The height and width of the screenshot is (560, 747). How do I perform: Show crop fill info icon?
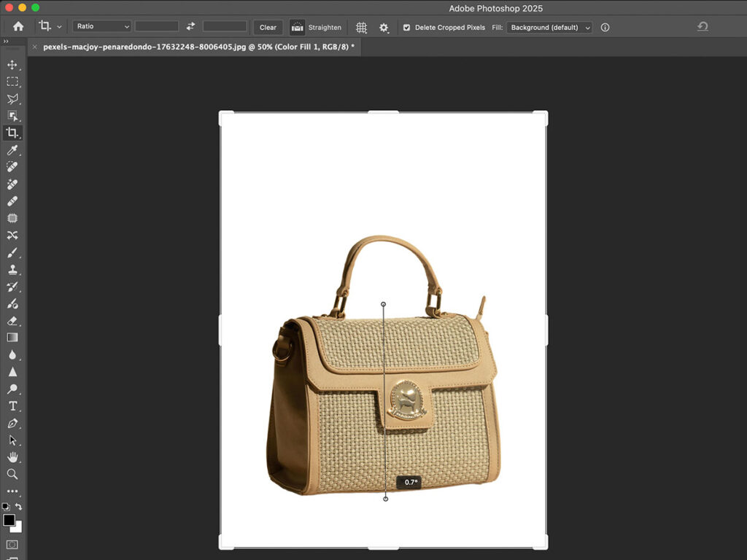tap(605, 27)
